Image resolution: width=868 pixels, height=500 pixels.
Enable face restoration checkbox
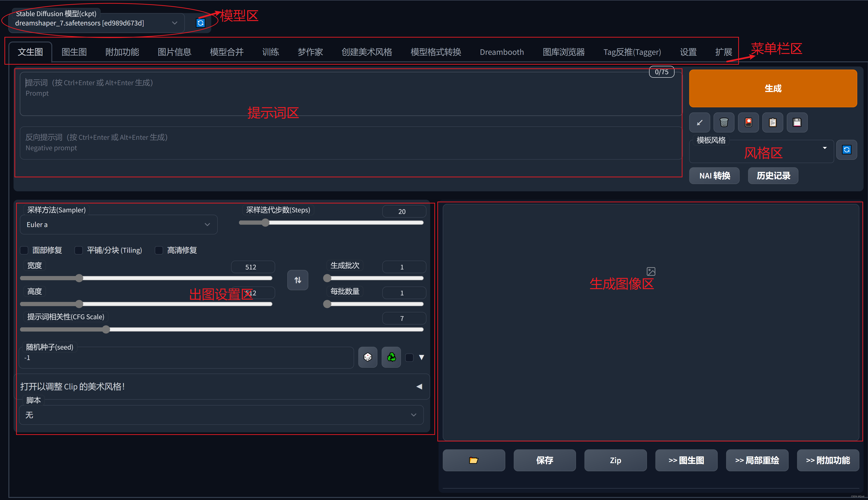click(24, 250)
